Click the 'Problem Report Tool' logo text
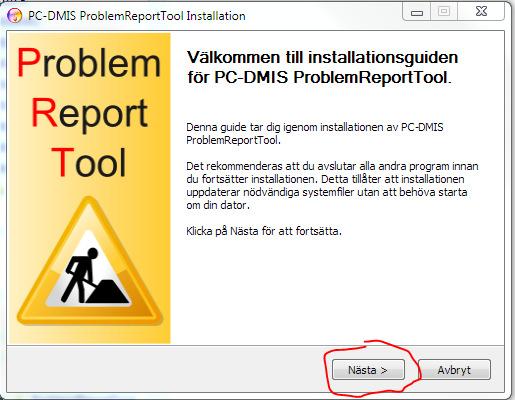The height and width of the screenshot is (400, 515). (89, 112)
